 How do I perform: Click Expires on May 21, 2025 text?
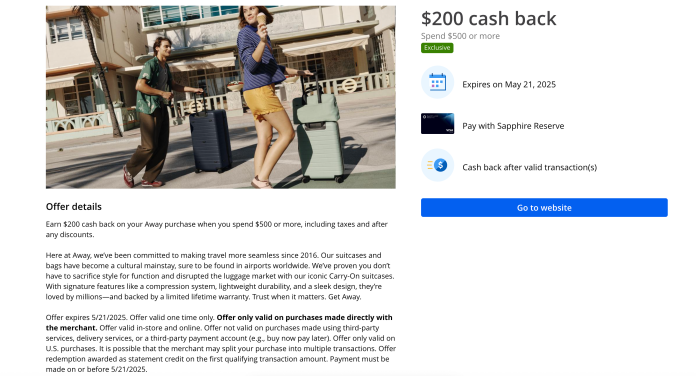click(x=509, y=84)
